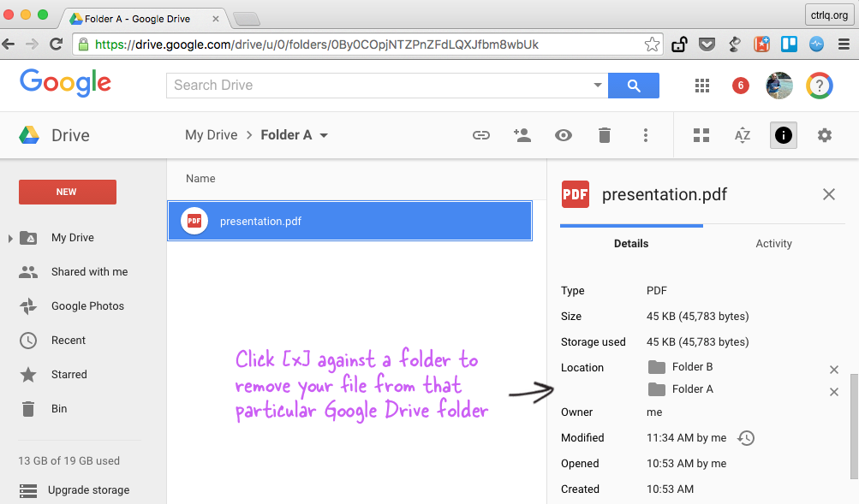
Task: Open Drive settings gear
Action: coord(823,134)
